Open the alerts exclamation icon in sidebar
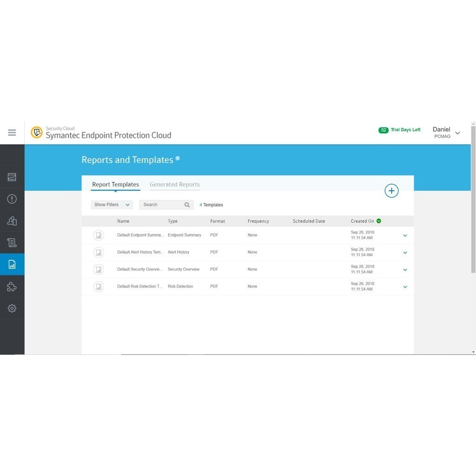Image resolution: width=476 pixels, height=476 pixels. (12, 199)
